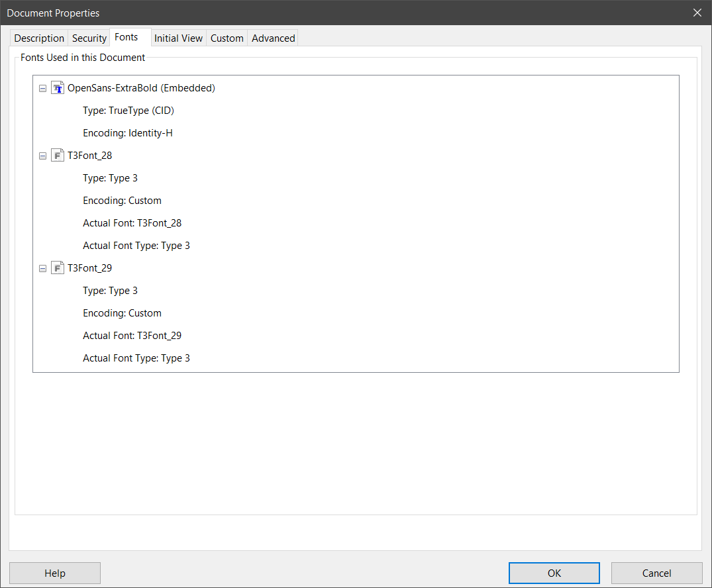Screen dimensions: 712x588
Task: Confirm with the OK button
Action: (x=554, y=573)
